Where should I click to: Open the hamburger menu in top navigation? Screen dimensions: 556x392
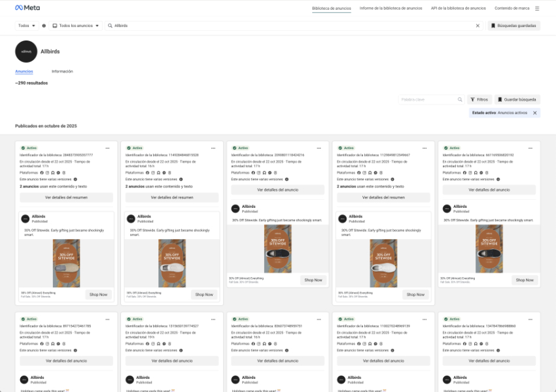point(537,8)
